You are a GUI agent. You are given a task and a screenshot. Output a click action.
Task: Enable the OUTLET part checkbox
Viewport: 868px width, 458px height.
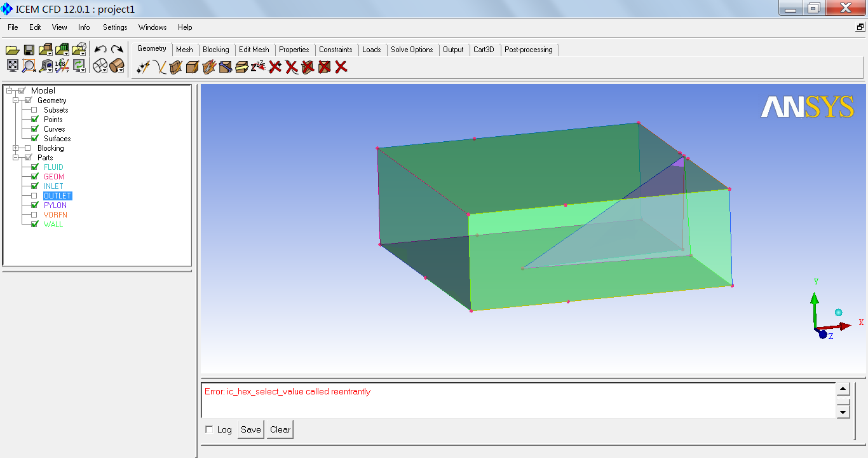coord(34,196)
